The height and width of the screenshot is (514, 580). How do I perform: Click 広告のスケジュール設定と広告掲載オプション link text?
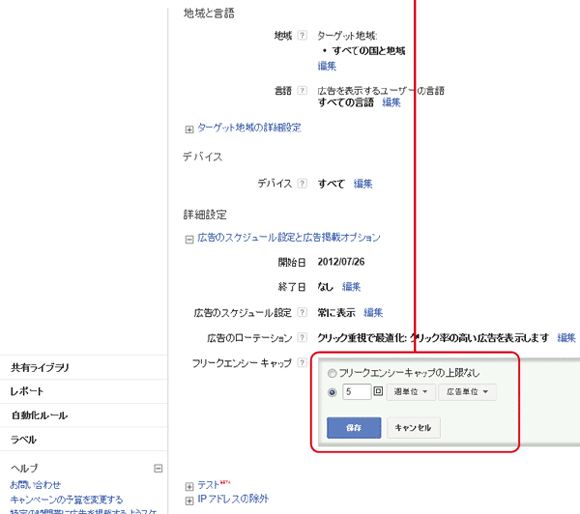[289, 238]
